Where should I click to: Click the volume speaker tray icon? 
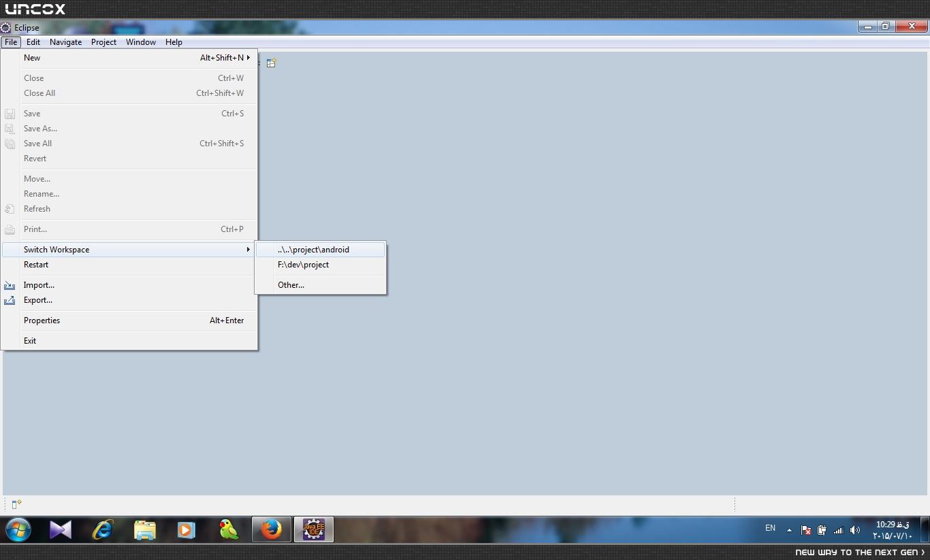tap(855, 530)
